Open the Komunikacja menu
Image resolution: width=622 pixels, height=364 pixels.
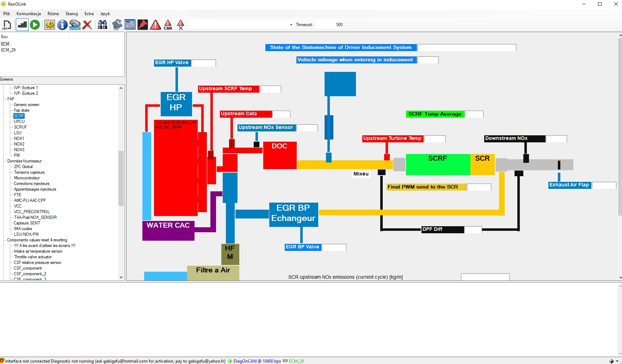coord(29,14)
